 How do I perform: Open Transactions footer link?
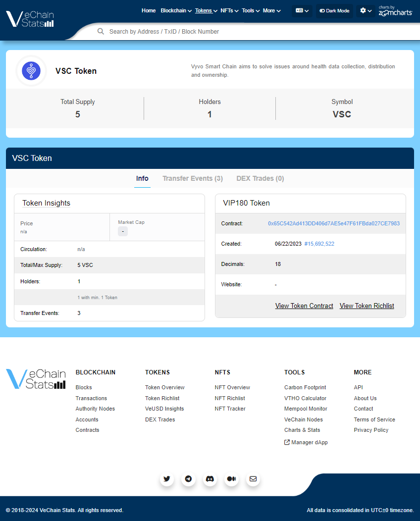coord(91,398)
